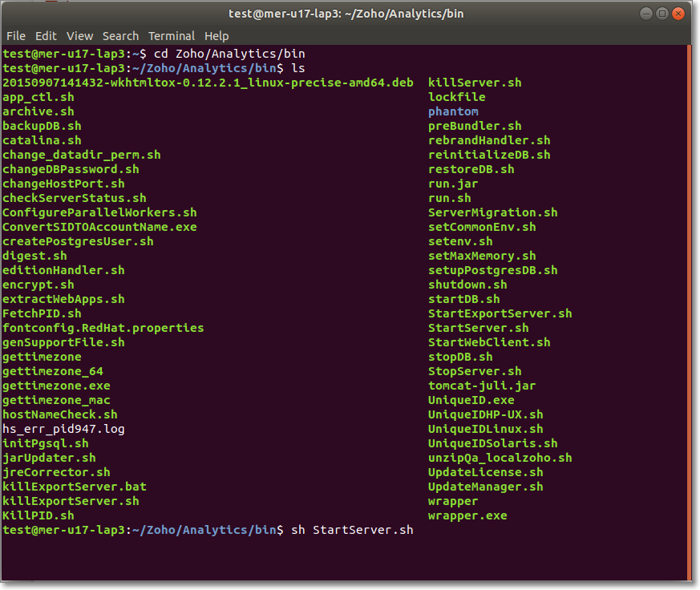Click the ConvertSIDTOAccountName.exe file name
This screenshot has height=590, width=700.
(99, 227)
